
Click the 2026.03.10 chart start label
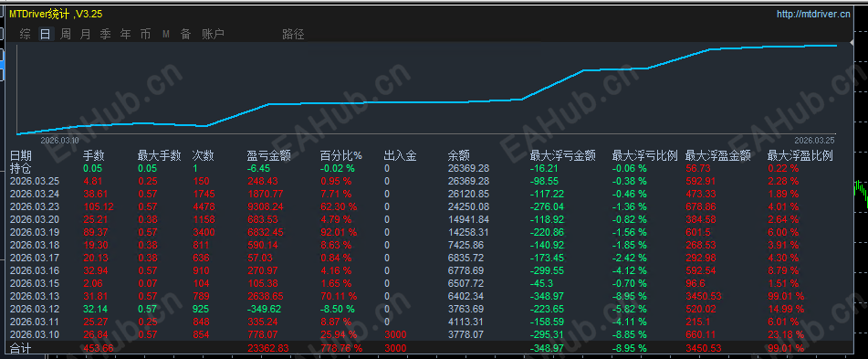click(x=61, y=140)
